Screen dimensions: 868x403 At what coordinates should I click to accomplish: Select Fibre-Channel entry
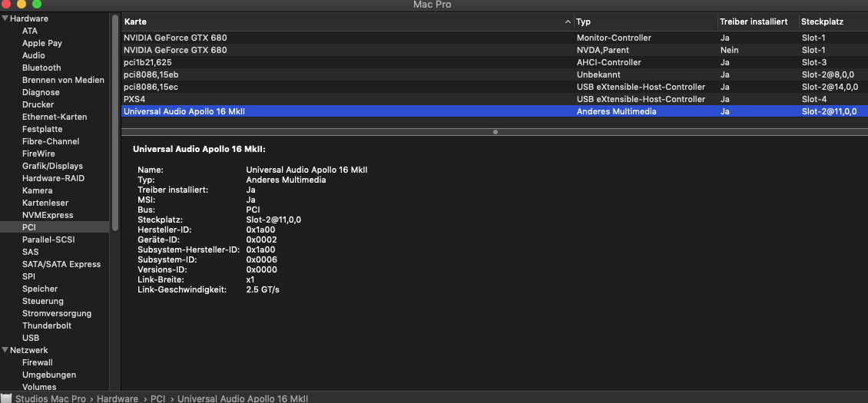(51, 141)
